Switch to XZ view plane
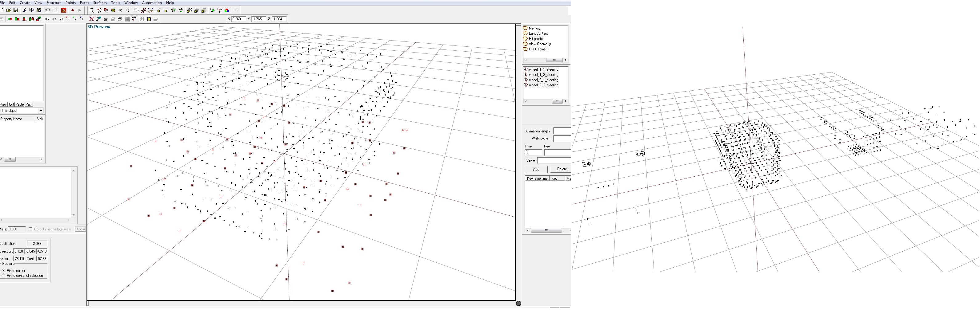980x310 pixels. click(x=54, y=19)
